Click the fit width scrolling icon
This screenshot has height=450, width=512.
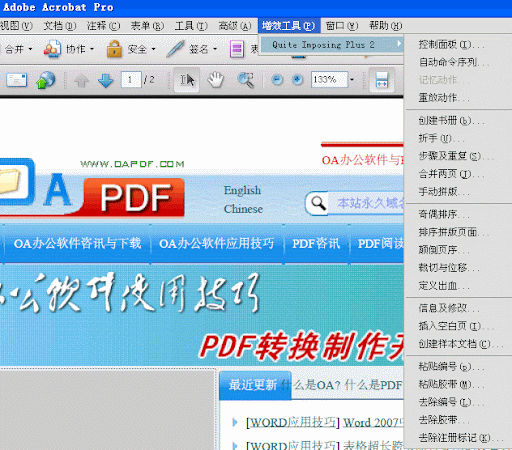[x=382, y=80]
